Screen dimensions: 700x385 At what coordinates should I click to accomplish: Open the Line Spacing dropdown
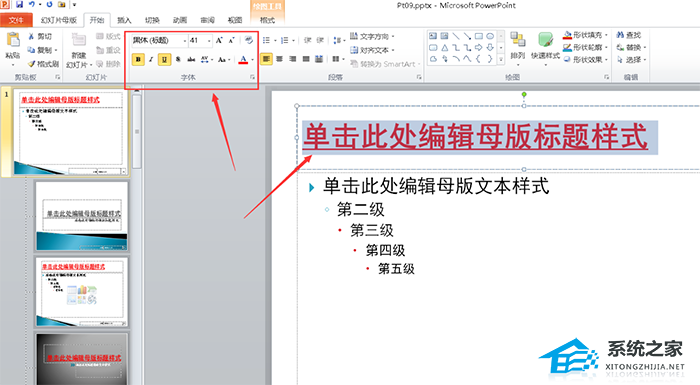pos(339,41)
